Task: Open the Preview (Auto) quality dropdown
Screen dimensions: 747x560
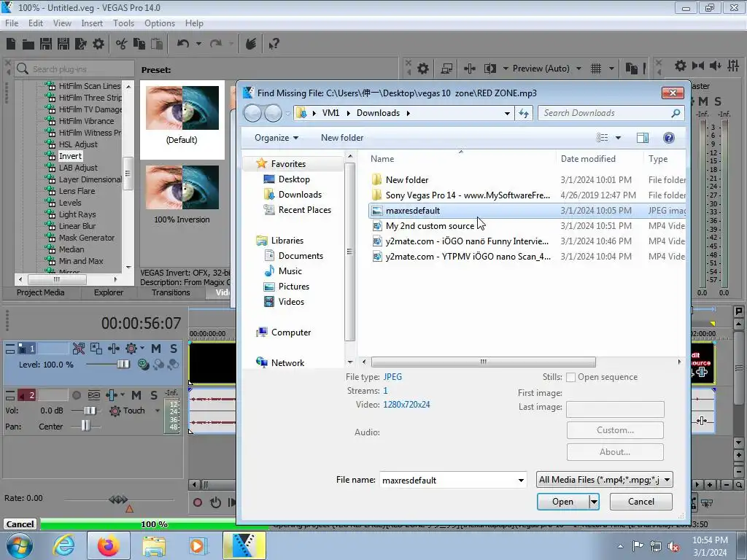Action: [x=578, y=69]
